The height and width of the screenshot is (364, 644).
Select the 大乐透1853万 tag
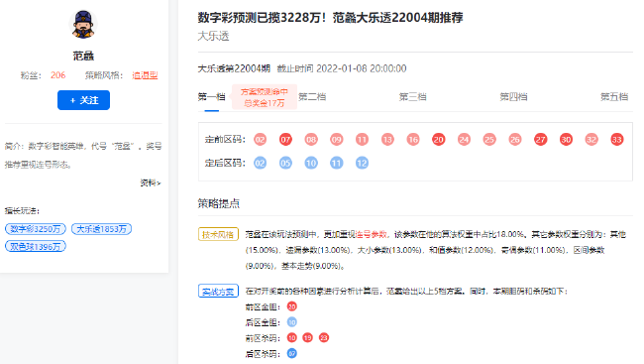101,229
